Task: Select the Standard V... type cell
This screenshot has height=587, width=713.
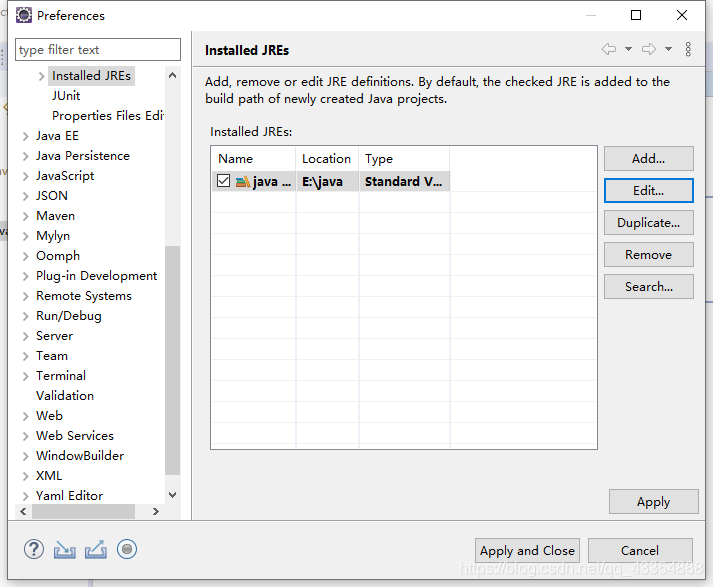Action: click(x=404, y=181)
